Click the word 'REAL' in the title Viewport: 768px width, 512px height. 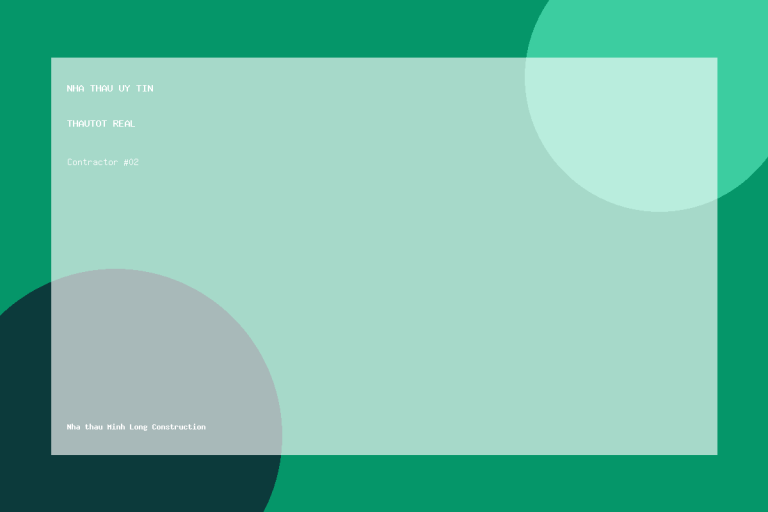[x=124, y=123]
